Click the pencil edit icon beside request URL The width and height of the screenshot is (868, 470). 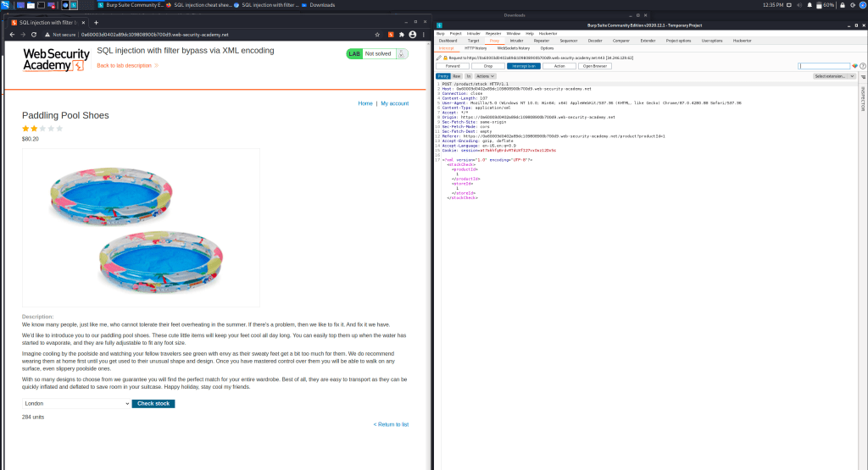[x=439, y=58]
